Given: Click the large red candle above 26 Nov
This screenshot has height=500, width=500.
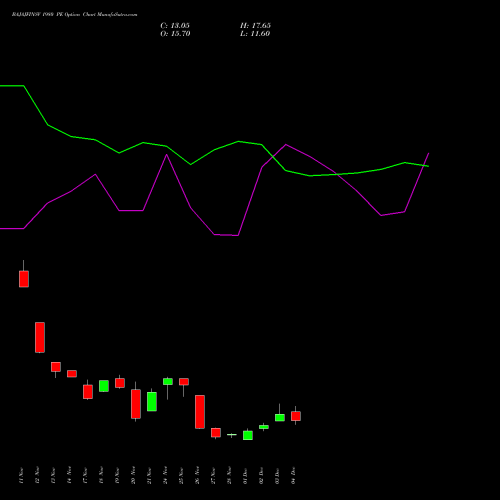Looking at the screenshot, I should pos(200,412).
